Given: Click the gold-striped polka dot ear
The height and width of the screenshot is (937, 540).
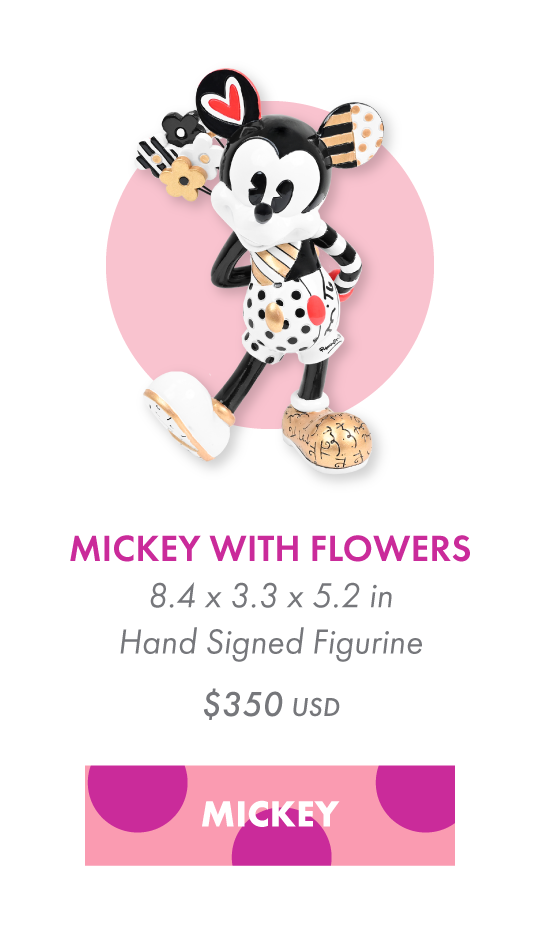Looking at the screenshot, I should (x=350, y=134).
